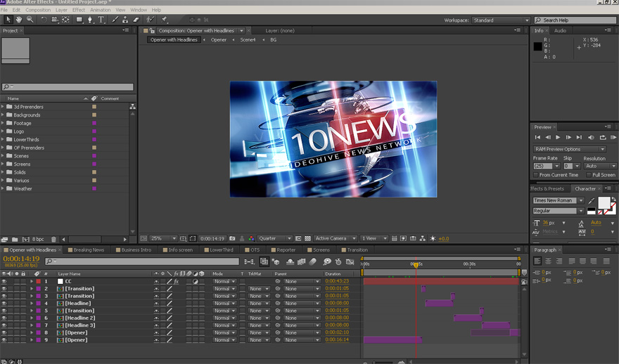Select the Pan Behind anchor tool
The image size is (619, 364).
pyautogui.click(x=65, y=19)
